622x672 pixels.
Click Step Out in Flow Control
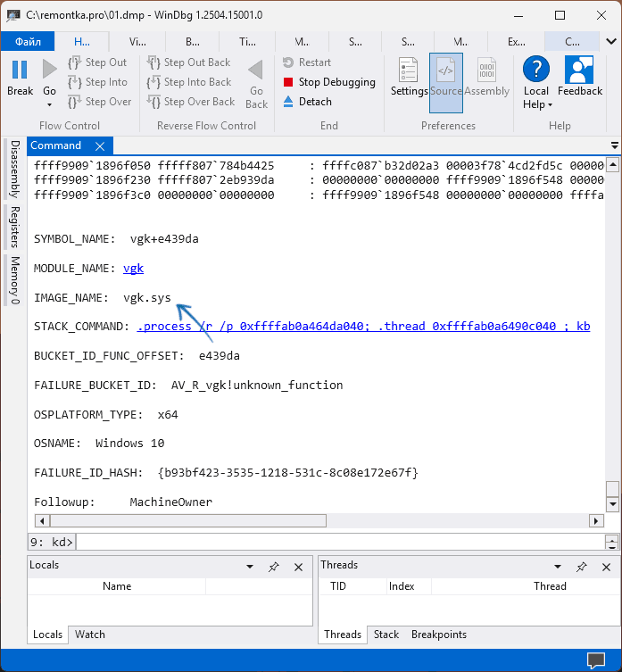[x=98, y=62]
